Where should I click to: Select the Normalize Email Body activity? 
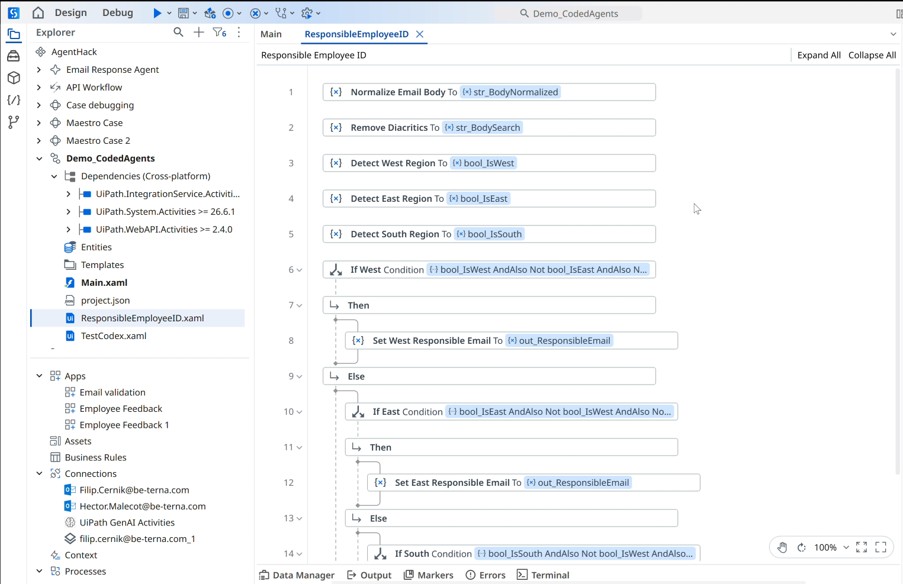click(489, 92)
